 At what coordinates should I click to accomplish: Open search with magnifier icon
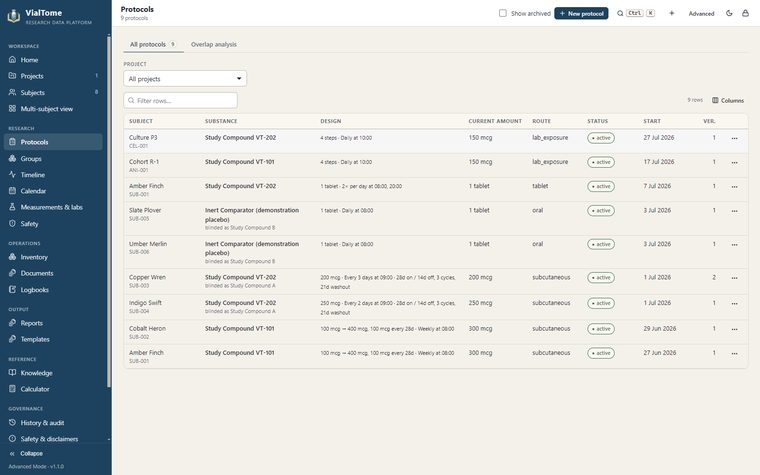click(x=620, y=14)
